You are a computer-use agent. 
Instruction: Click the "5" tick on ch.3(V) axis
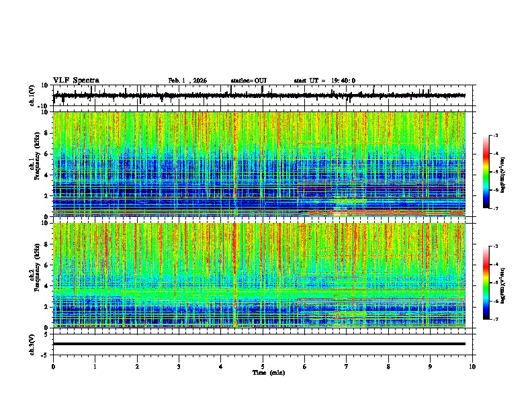[46, 334]
